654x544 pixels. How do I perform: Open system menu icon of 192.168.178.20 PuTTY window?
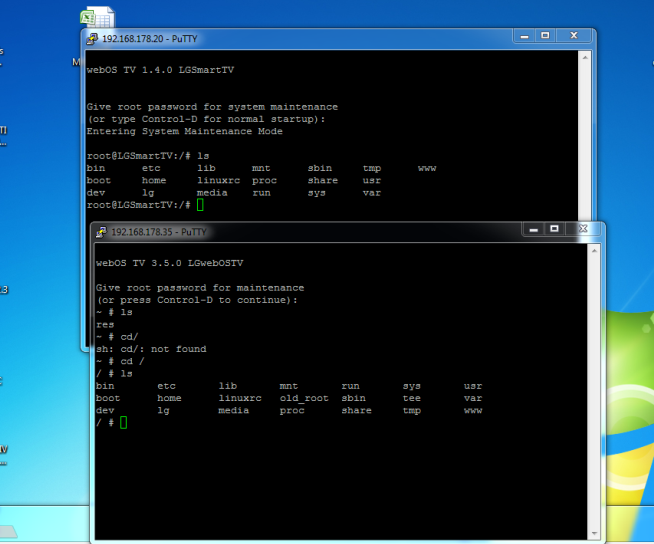point(92,38)
